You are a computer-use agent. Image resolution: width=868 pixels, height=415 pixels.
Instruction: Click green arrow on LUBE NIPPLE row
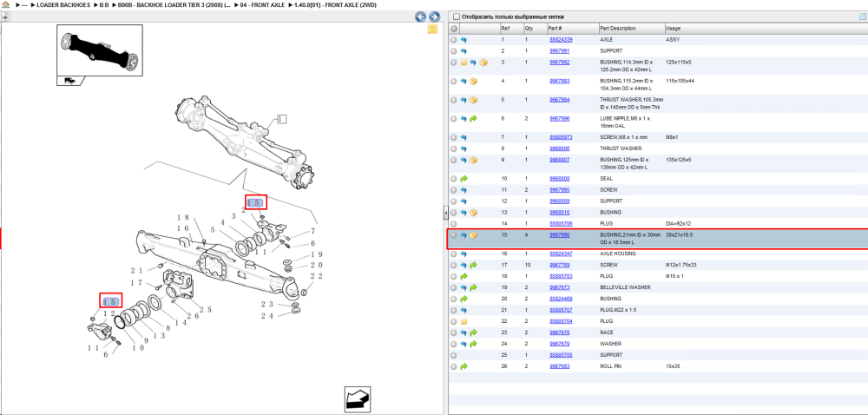pyautogui.click(x=473, y=119)
